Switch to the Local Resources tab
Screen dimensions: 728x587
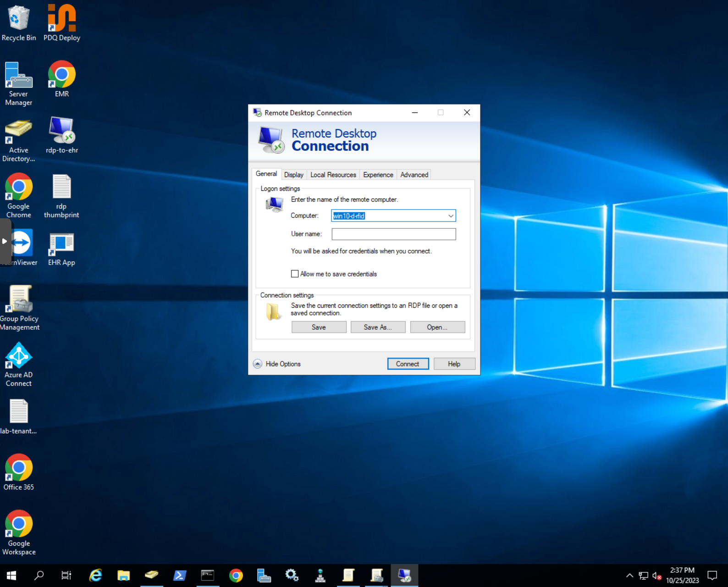333,175
